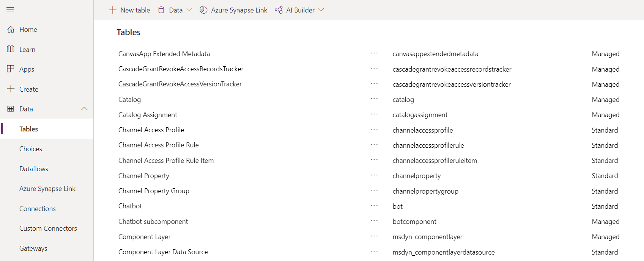The width and height of the screenshot is (644, 261).
Task: Open the Channel Access Profile Rule table
Action: tap(159, 145)
